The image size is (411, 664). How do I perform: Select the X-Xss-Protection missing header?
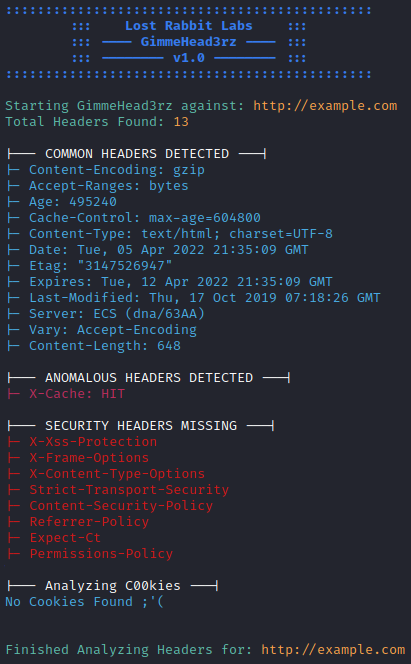[93, 442]
